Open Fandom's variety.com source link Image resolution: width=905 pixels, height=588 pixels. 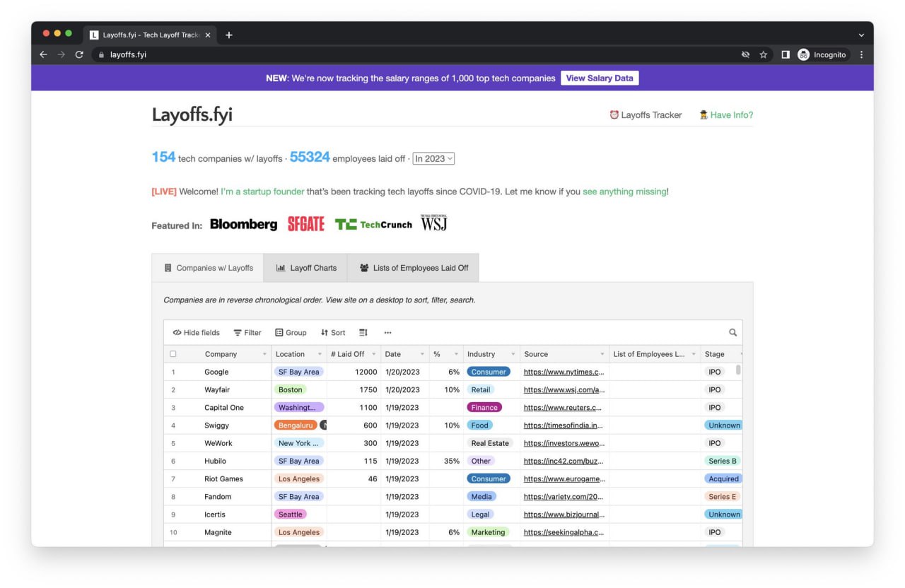564,497
